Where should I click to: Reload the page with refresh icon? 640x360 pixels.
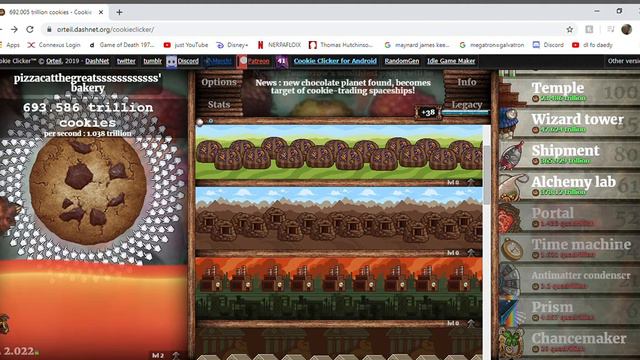coord(30,29)
